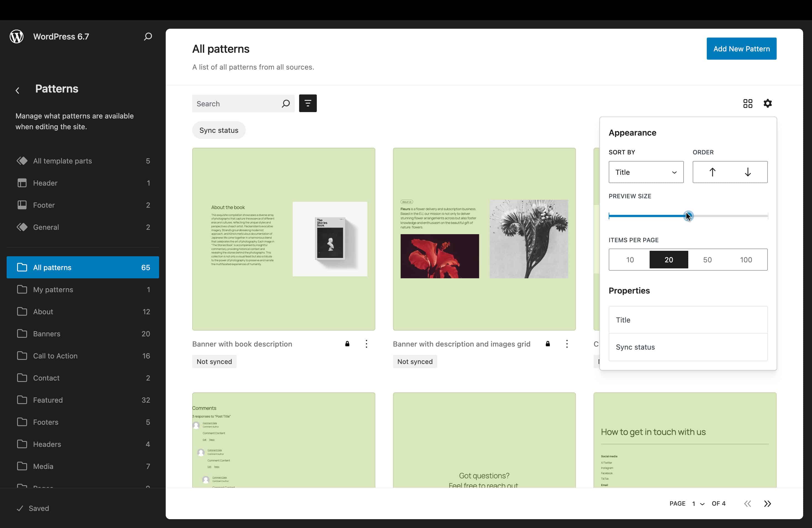The width and height of the screenshot is (812, 528).
Task: Click lock icon of Banner with description and images grid
Action: point(548,344)
